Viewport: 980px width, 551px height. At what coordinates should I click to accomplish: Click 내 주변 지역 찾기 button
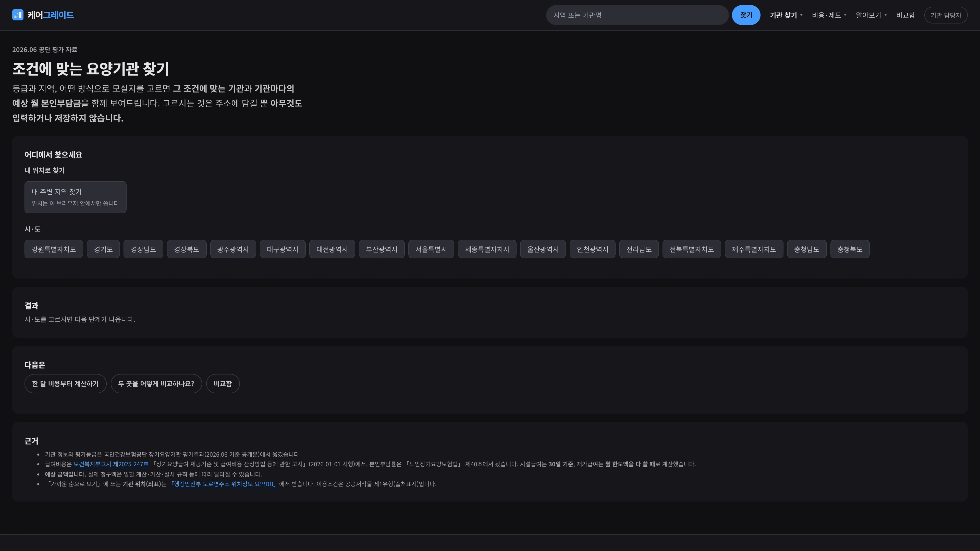(75, 197)
